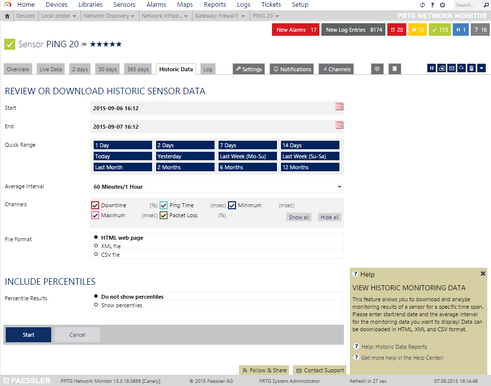Screen dimensions: 491x386
Task: Open the Average Interval dropdown
Action: (x=217, y=187)
